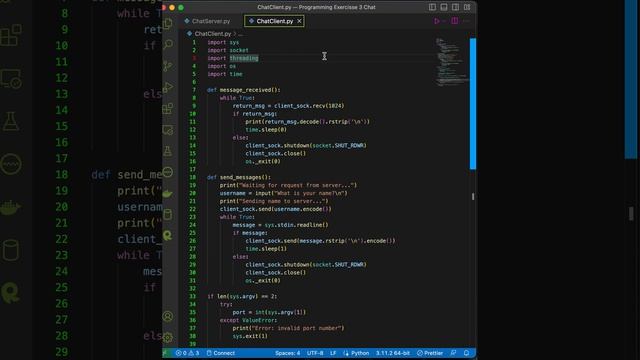Open the Run and Debug view
The image size is (640, 360).
point(168,87)
